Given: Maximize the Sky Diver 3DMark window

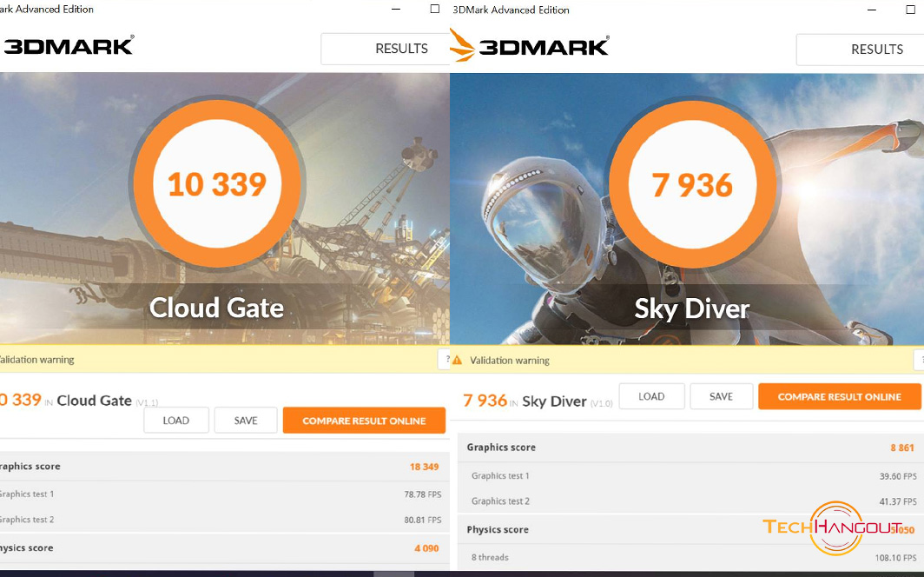Looking at the screenshot, I should click(x=910, y=10).
